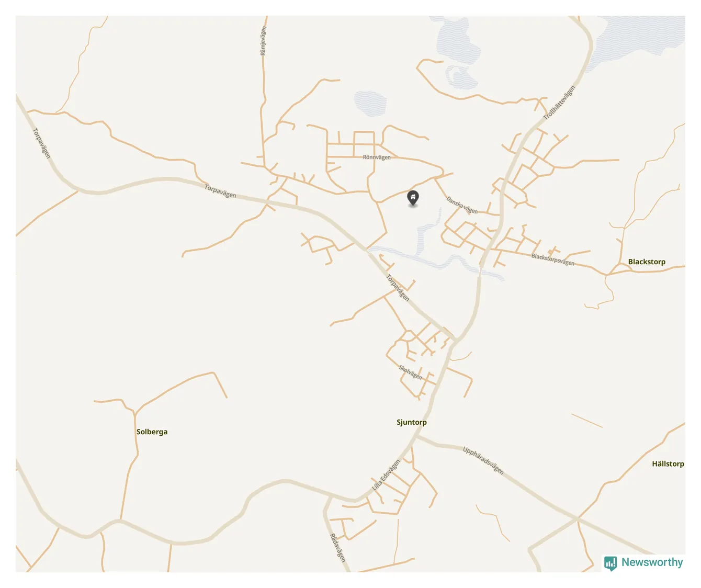Click the Rönnvägen street label
This screenshot has width=701, height=588.
pos(377,157)
